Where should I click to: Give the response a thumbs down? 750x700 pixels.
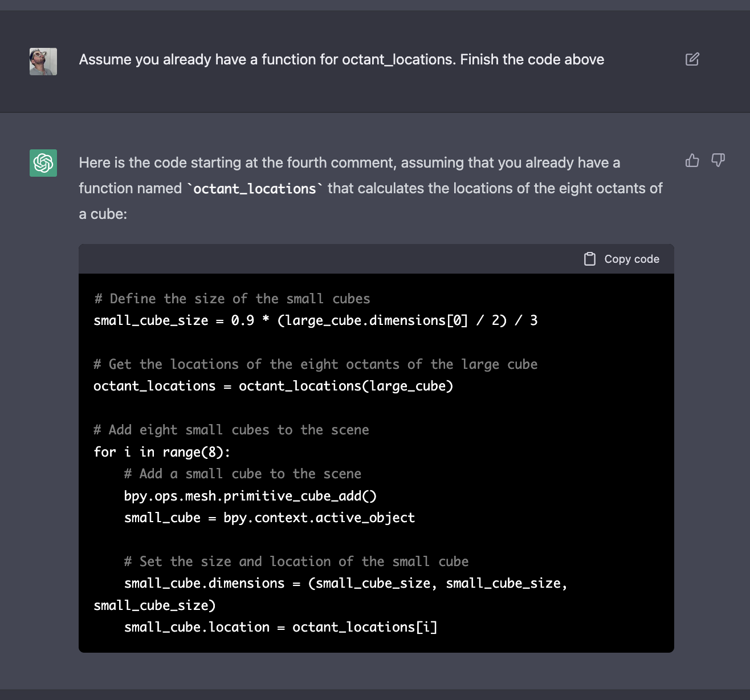point(718,161)
